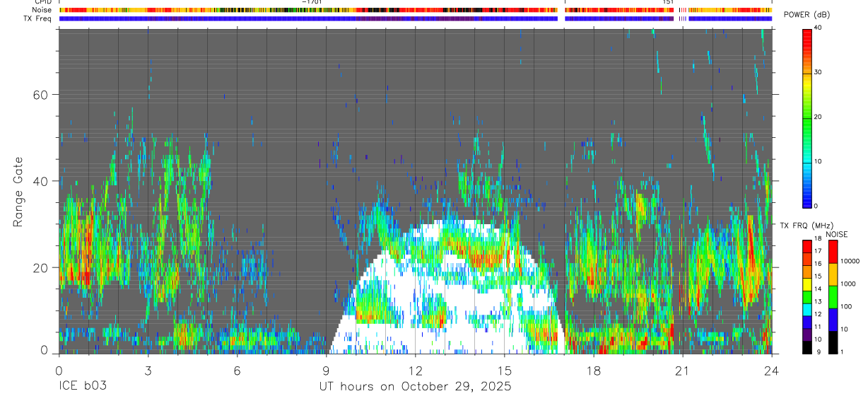This screenshot has height=401, width=868.
Task: Select hour 3 on the UT time axis
Action: click(x=148, y=370)
